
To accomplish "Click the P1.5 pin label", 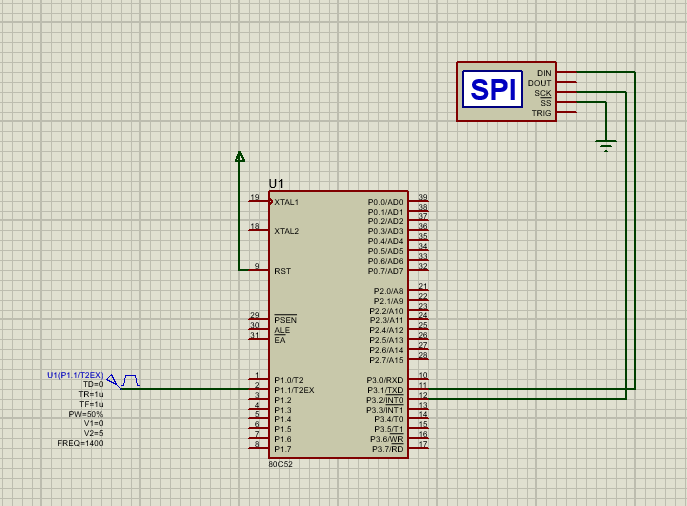I will [283, 429].
